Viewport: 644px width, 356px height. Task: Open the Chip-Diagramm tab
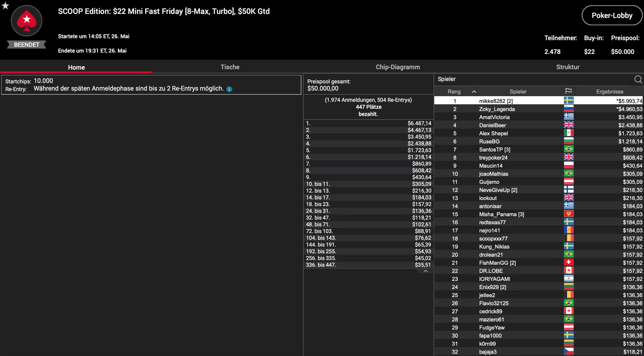coord(397,67)
